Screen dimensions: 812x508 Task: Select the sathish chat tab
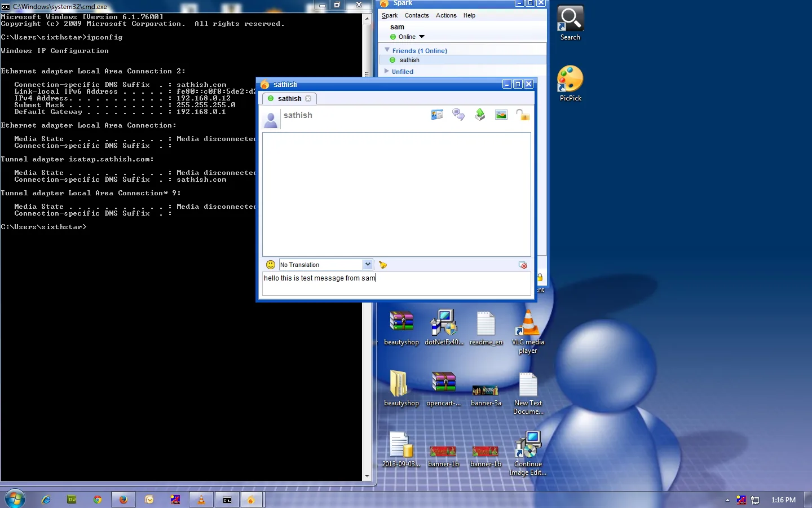[288, 98]
